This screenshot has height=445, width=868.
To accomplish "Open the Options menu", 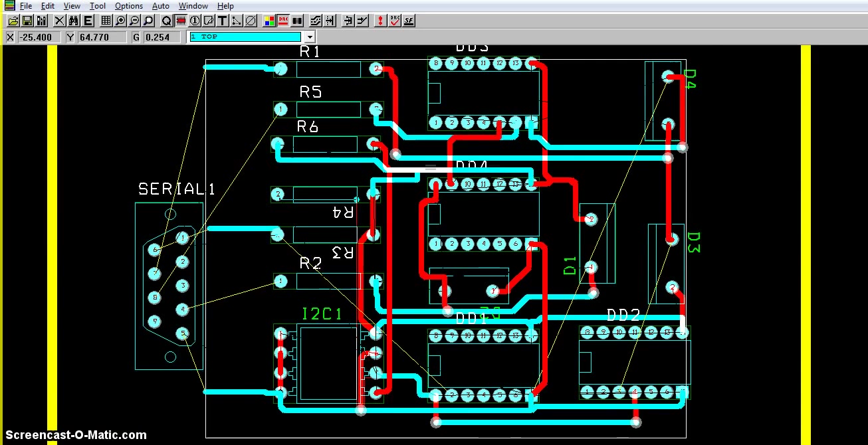I will (128, 6).
